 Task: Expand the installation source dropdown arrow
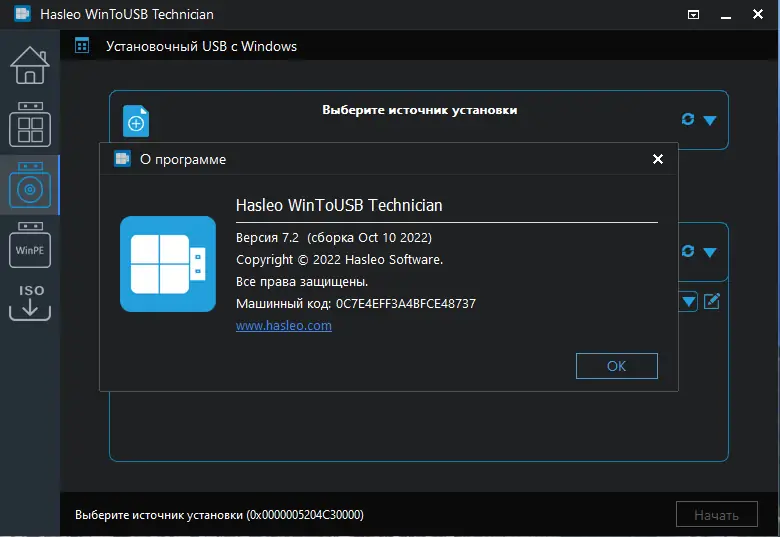[x=710, y=120]
